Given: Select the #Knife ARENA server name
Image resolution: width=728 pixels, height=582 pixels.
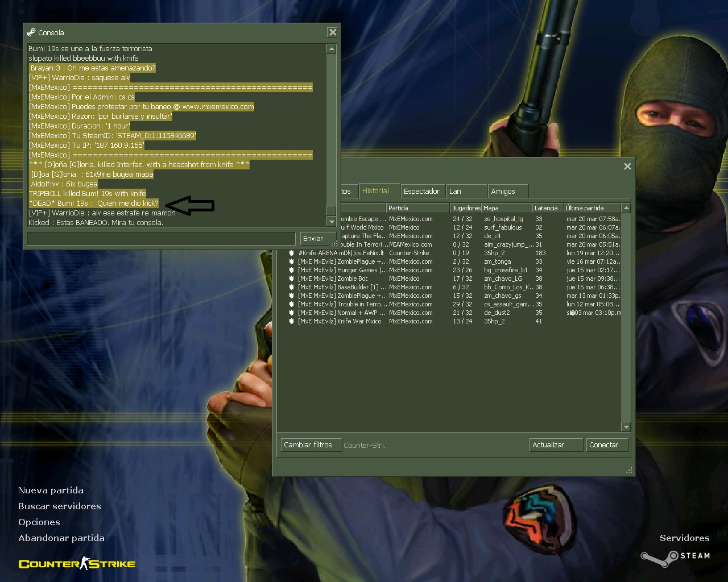Looking at the screenshot, I should point(341,253).
